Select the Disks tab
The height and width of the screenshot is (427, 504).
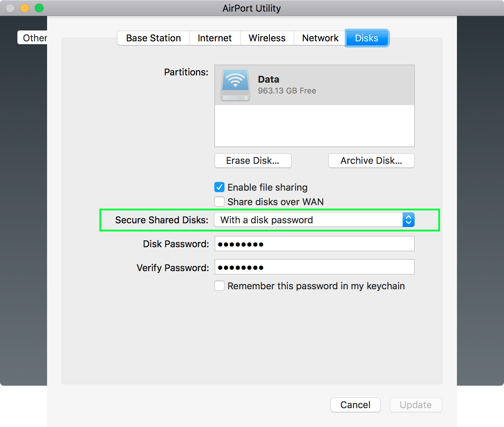pyautogui.click(x=367, y=38)
